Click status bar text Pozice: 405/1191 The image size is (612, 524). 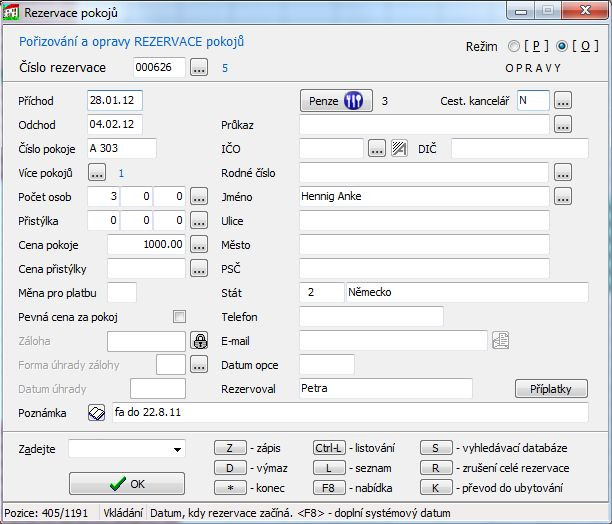pyautogui.click(x=46, y=513)
